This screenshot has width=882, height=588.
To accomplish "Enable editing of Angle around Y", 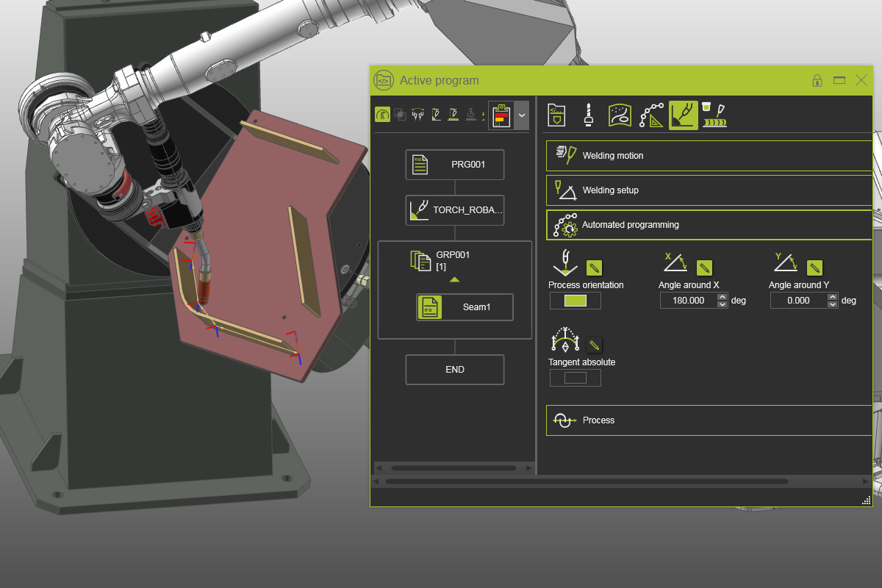I will click(814, 268).
